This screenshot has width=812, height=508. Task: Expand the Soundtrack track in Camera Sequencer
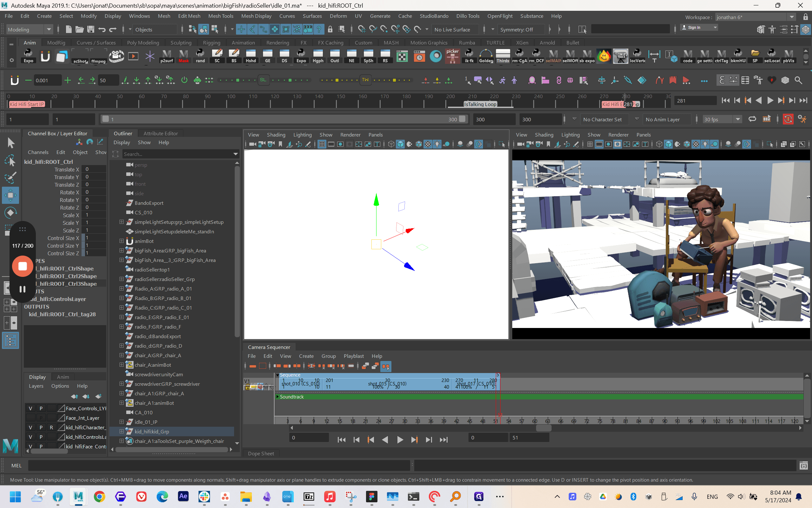pos(278,397)
